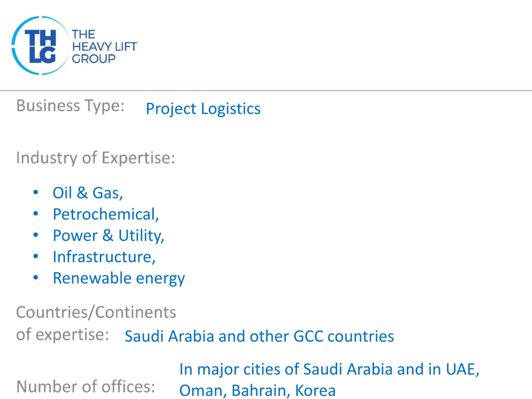
Task: Click the Industry of Expertise heading
Action: tap(96, 158)
